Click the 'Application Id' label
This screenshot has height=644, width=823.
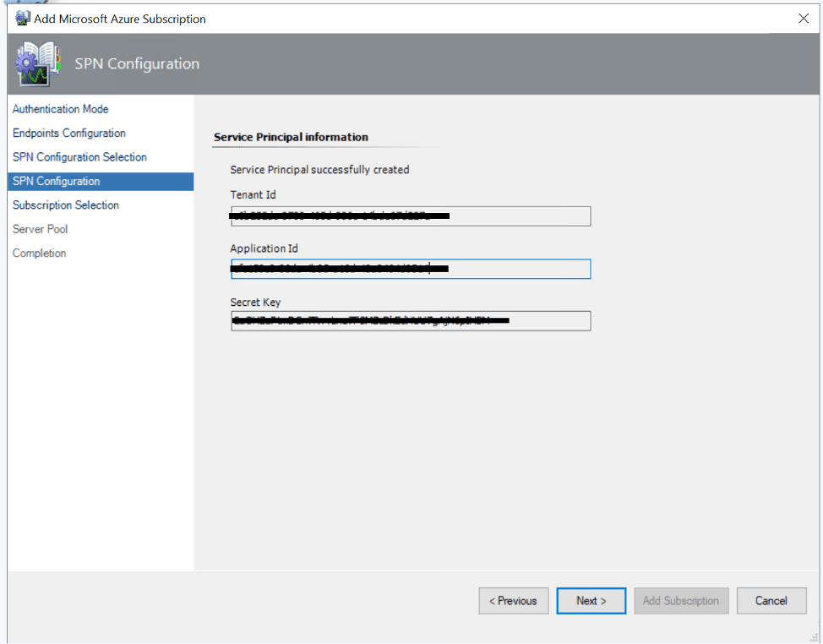click(264, 248)
